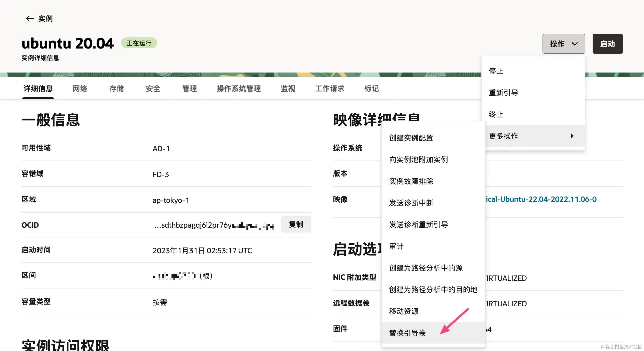Switch to the 存储 tab
This screenshot has height=351, width=644.
(116, 89)
